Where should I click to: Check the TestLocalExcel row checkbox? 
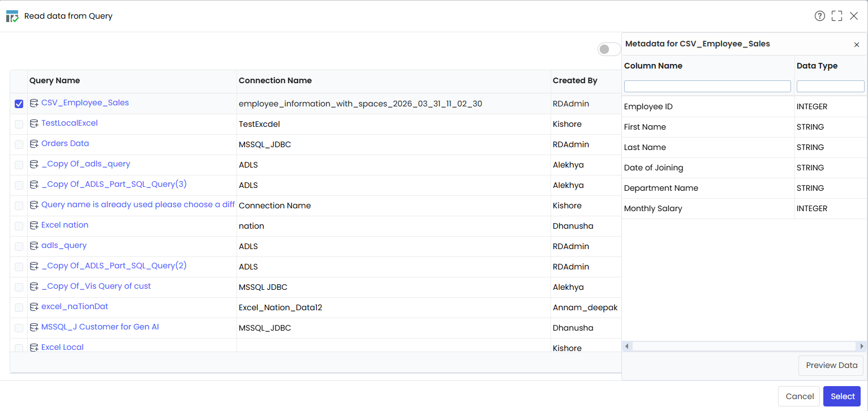pyautogui.click(x=19, y=124)
